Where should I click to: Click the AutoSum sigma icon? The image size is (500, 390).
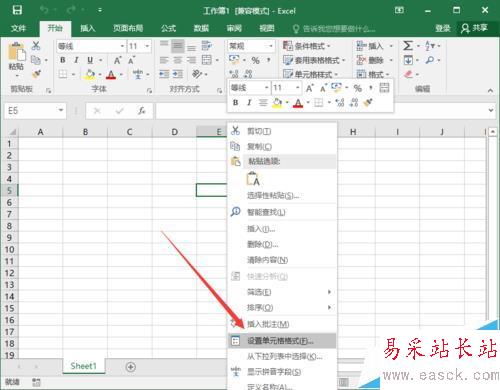[408, 46]
